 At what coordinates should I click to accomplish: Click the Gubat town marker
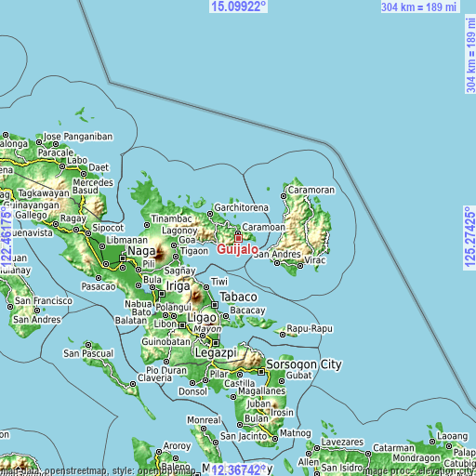[282, 381]
